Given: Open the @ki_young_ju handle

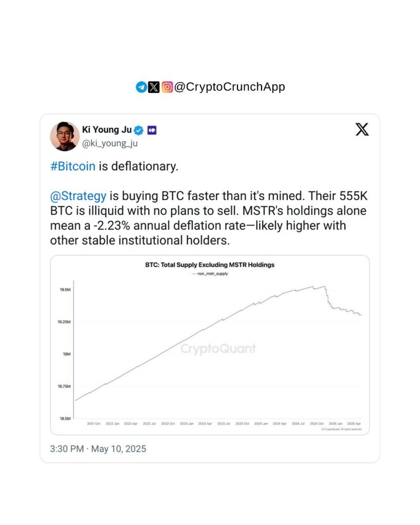Looking at the screenshot, I should [110, 144].
